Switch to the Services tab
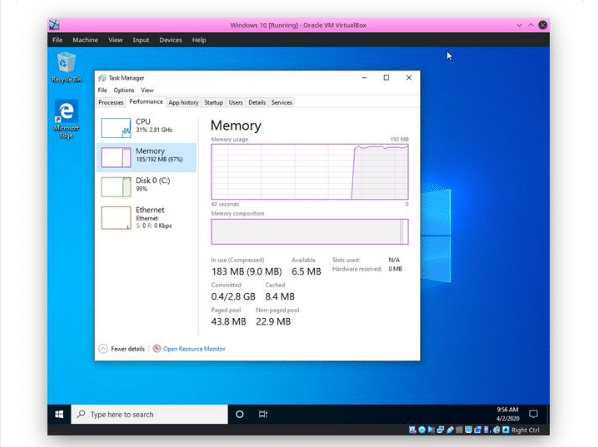 (x=282, y=102)
